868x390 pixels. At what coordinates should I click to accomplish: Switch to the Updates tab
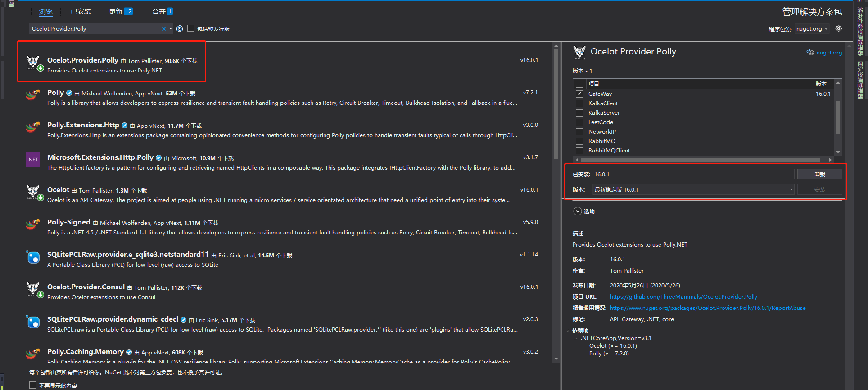[x=121, y=11]
